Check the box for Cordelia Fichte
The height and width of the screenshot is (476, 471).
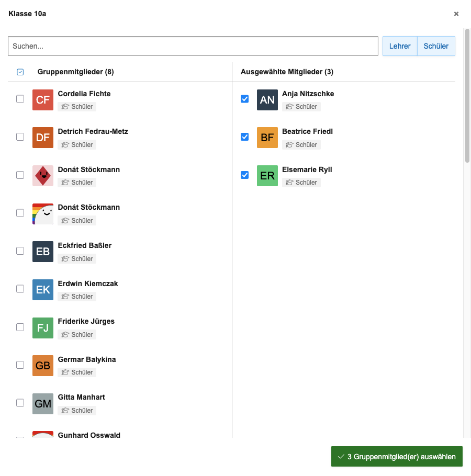(x=20, y=99)
